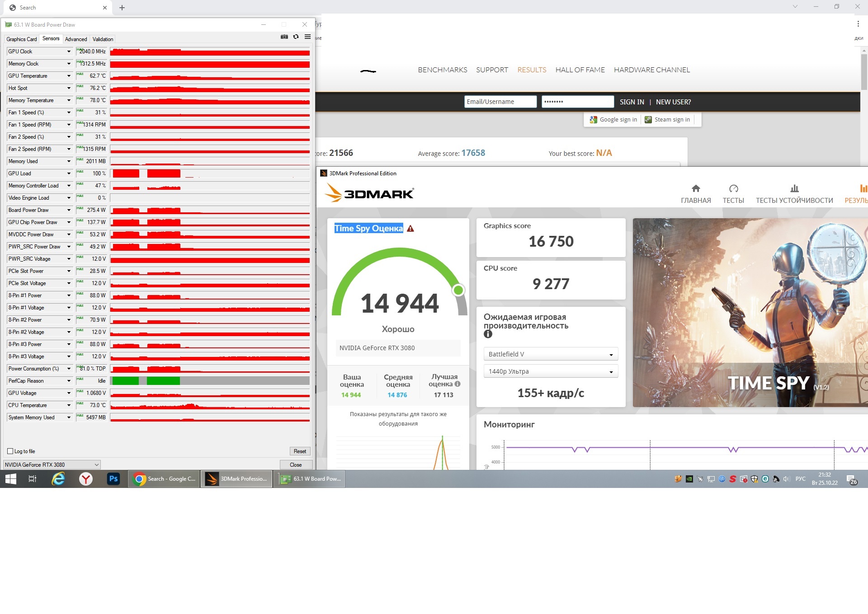
Task: Open the NVIDIA GeForce RTX 3080 device selector
Action: [x=52, y=464]
